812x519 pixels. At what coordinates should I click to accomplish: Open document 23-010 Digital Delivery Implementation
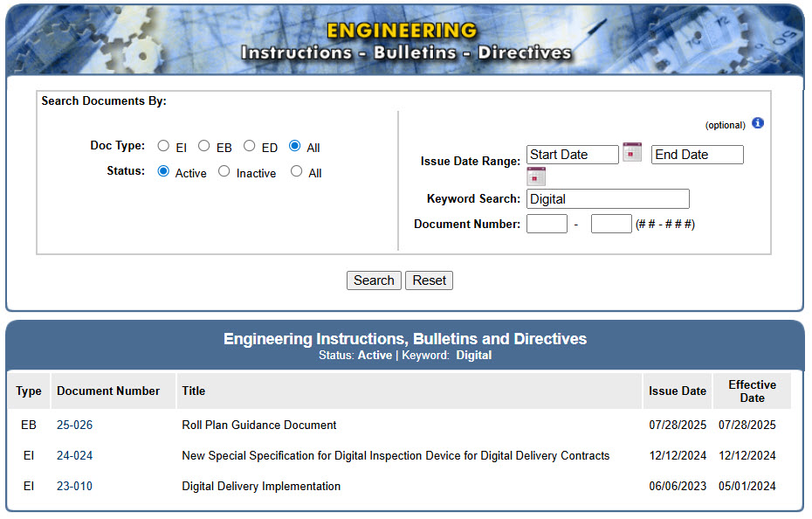click(74, 486)
